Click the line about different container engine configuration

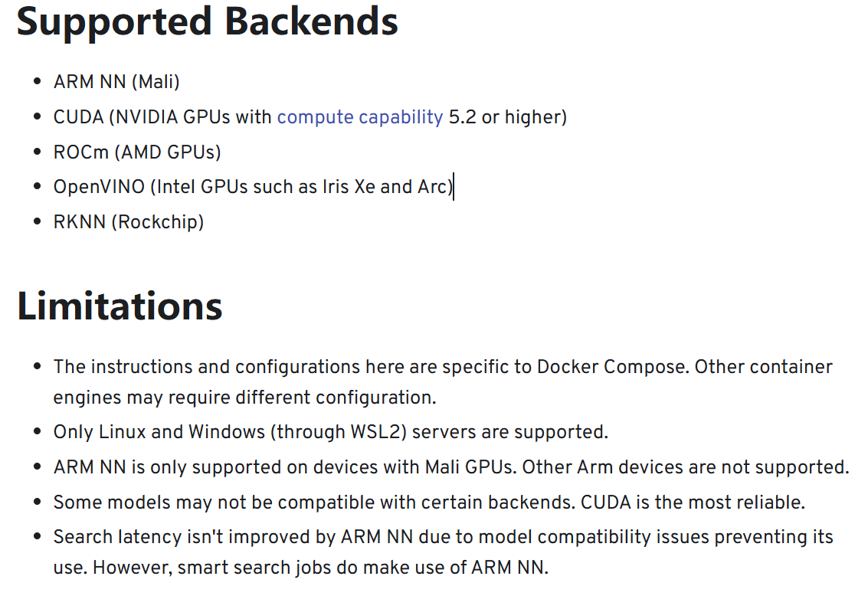244,398
